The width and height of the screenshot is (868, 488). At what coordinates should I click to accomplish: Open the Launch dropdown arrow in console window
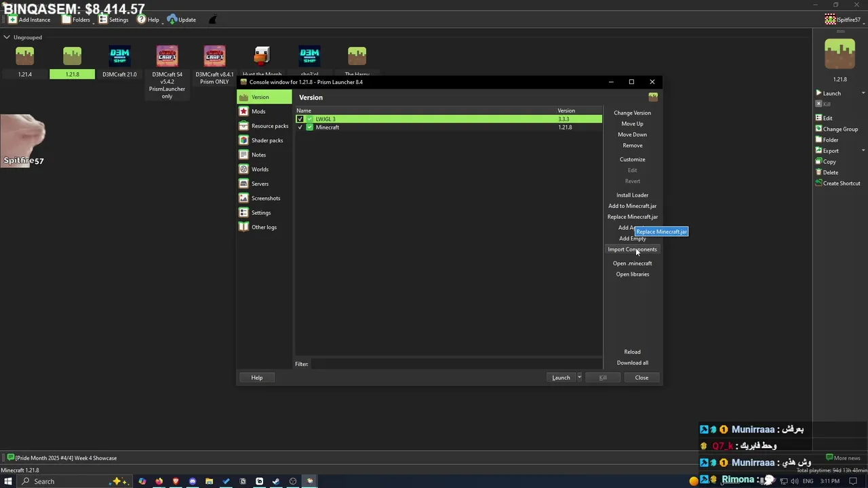[579, 378]
